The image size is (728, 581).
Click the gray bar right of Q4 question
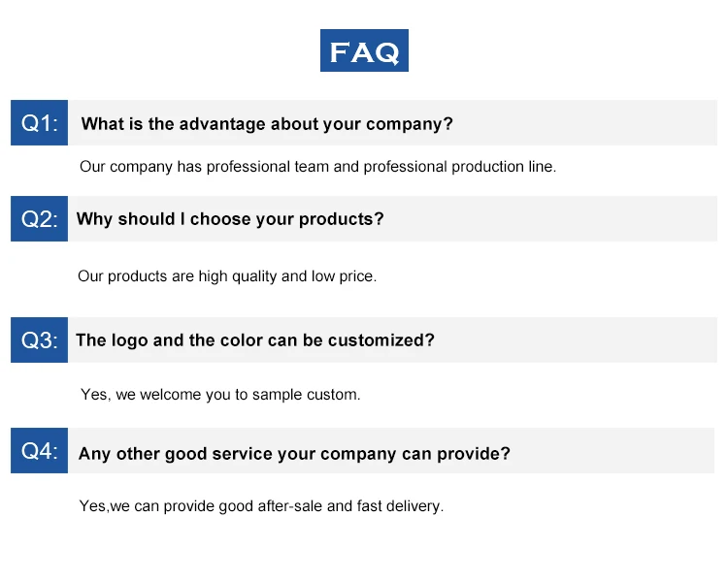click(612, 451)
